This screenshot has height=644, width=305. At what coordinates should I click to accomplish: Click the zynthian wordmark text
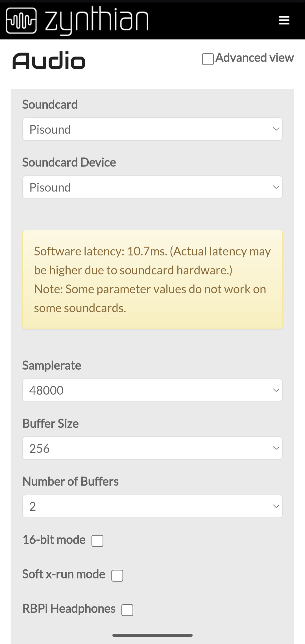click(x=97, y=20)
